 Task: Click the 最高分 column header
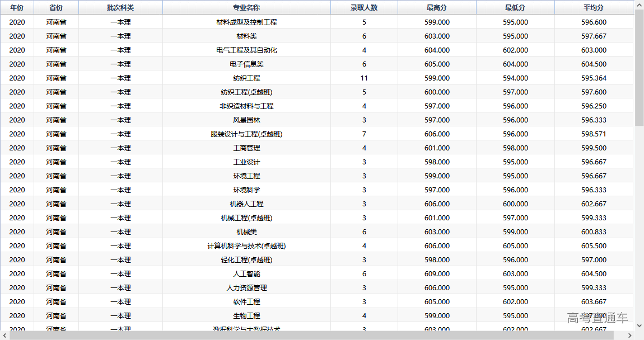437,8
